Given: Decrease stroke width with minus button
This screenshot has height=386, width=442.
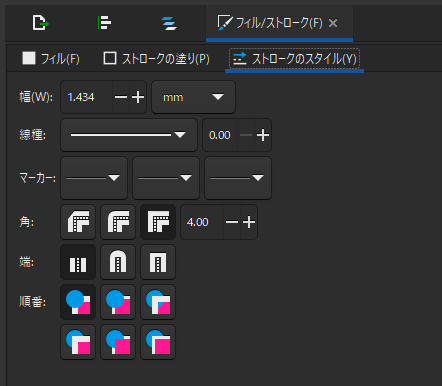Looking at the screenshot, I should (x=121, y=97).
